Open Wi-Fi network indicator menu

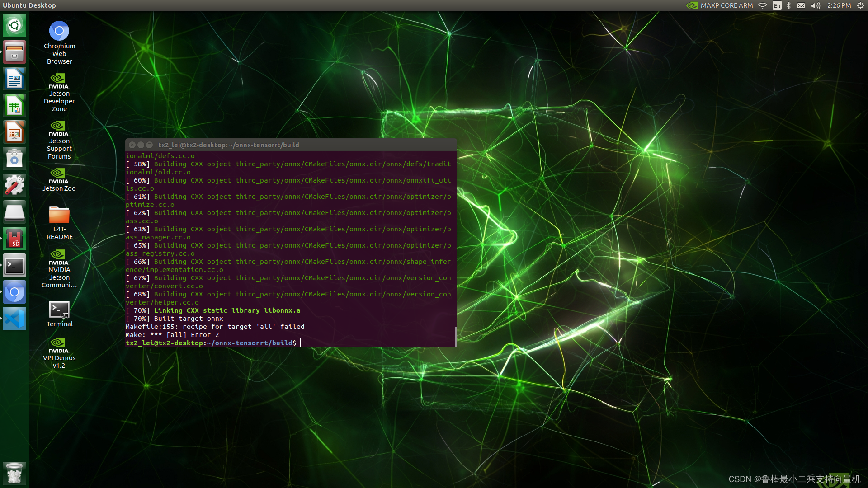click(763, 5)
